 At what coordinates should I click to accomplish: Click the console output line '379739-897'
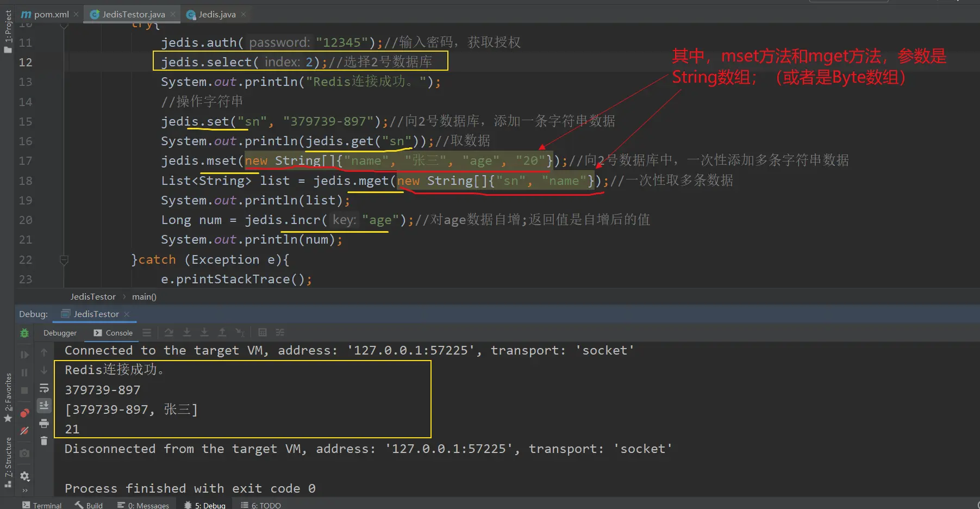103,390
